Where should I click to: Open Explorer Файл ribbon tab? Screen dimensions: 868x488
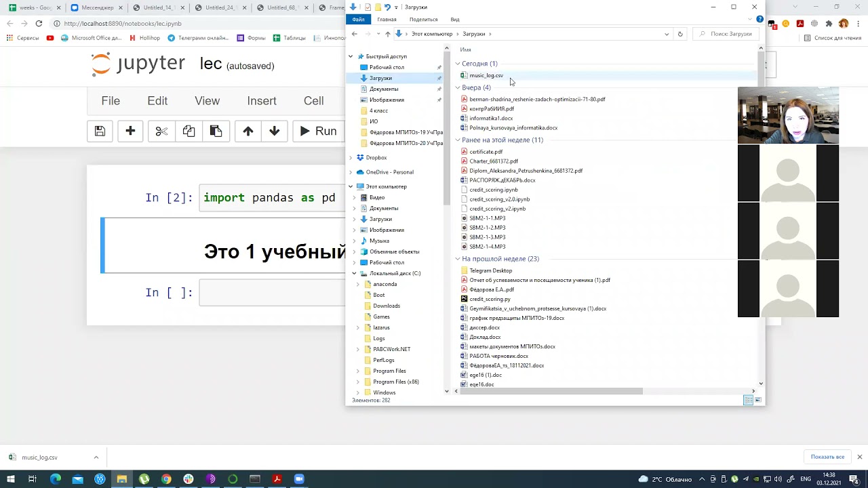coord(358,20)
